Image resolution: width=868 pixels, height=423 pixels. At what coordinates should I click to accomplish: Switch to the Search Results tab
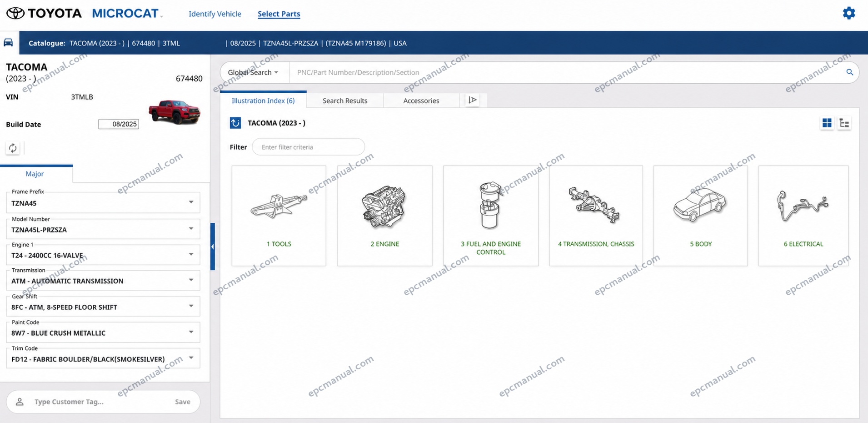tap(345, 101)
